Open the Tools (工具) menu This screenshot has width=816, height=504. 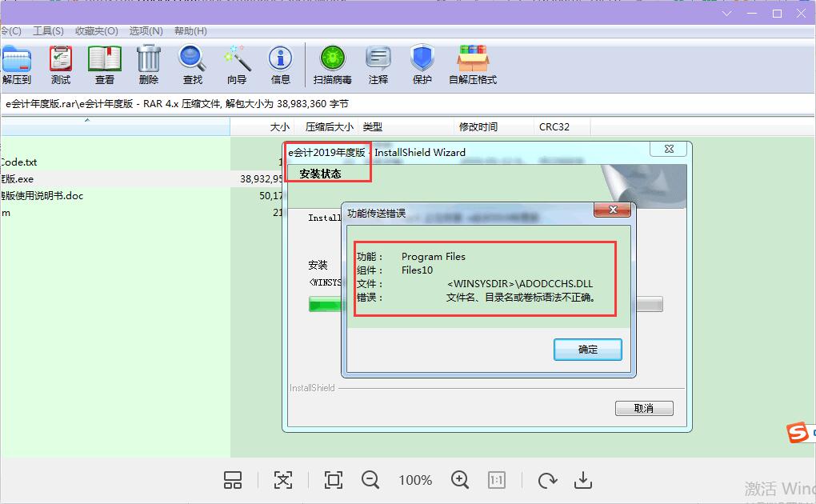point(48,31)
